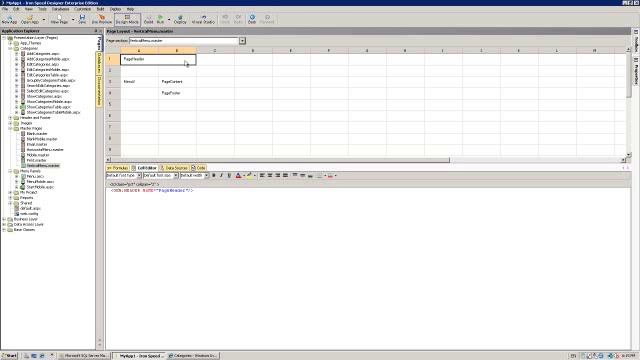640x360 pixels.
Task: Expand the Business Layer node
Action: click(4, 219)
